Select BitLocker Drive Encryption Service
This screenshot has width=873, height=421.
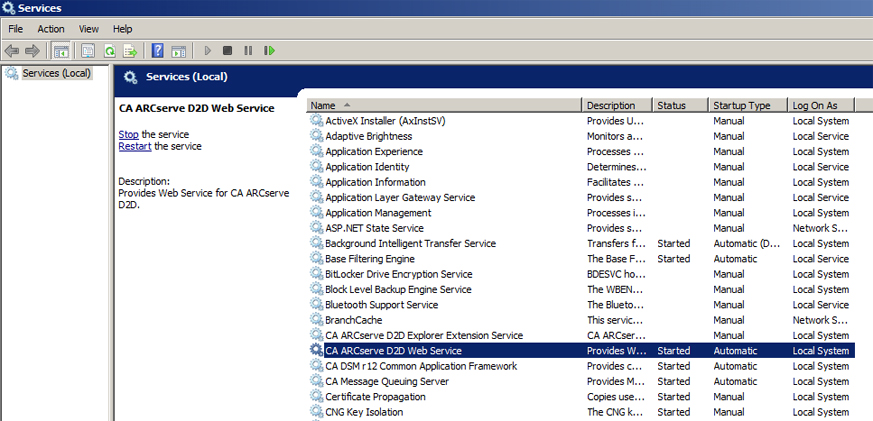click(x=581, y=274)
